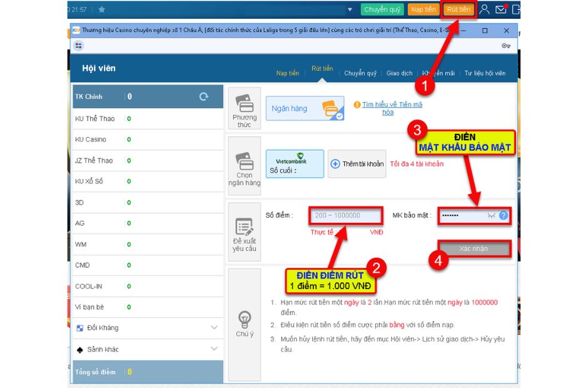
Task: Refresh the TK Chính balance
Action: coord(204,96)
